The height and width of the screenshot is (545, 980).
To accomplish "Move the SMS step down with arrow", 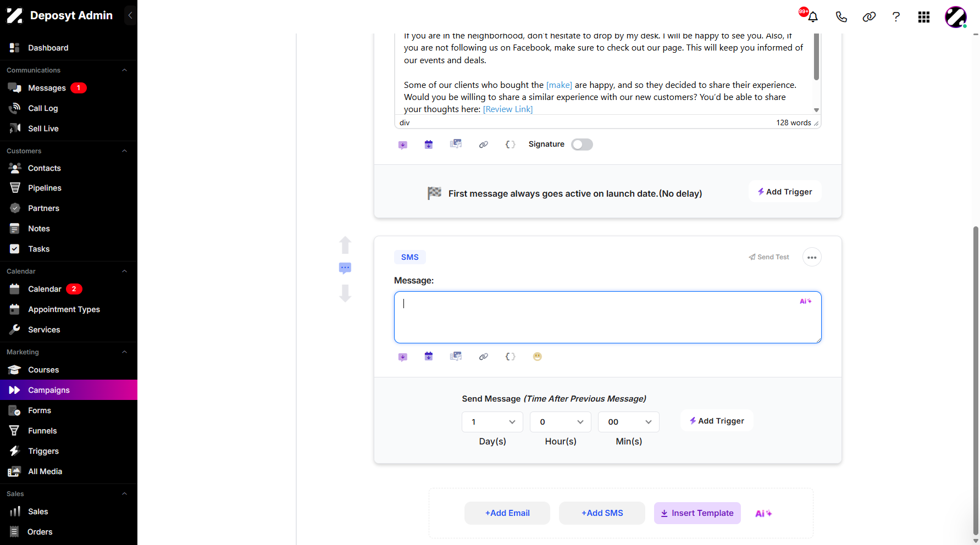I will click(345, 293).
